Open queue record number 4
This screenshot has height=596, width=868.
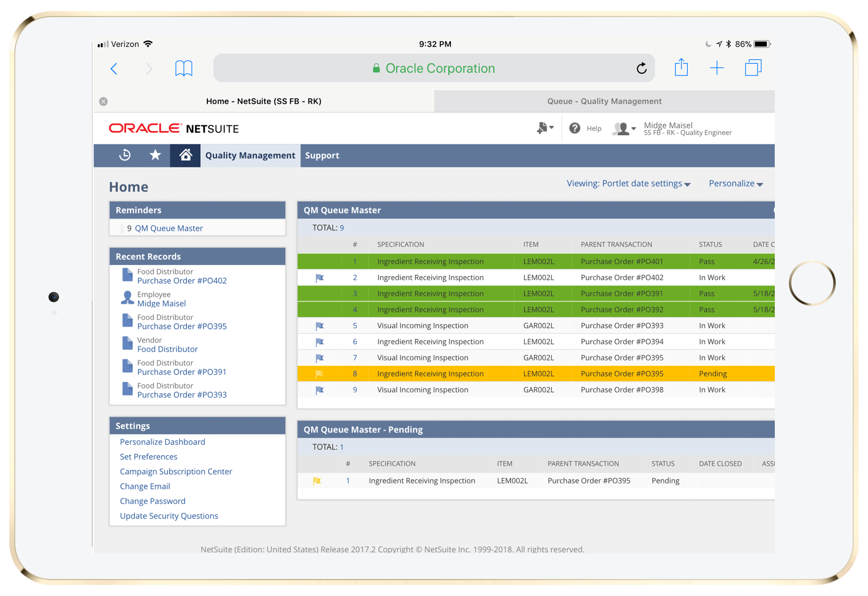pyautogui.click(x=355, y=310)
